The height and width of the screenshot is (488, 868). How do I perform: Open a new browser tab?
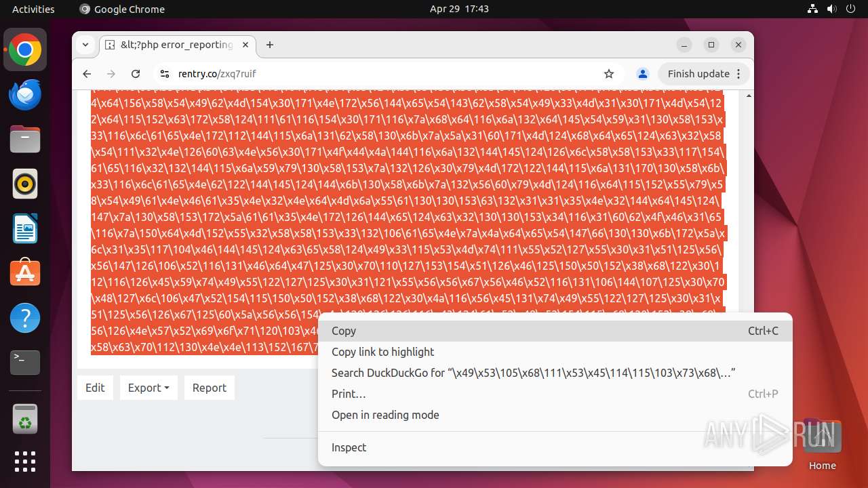point(270,45)
